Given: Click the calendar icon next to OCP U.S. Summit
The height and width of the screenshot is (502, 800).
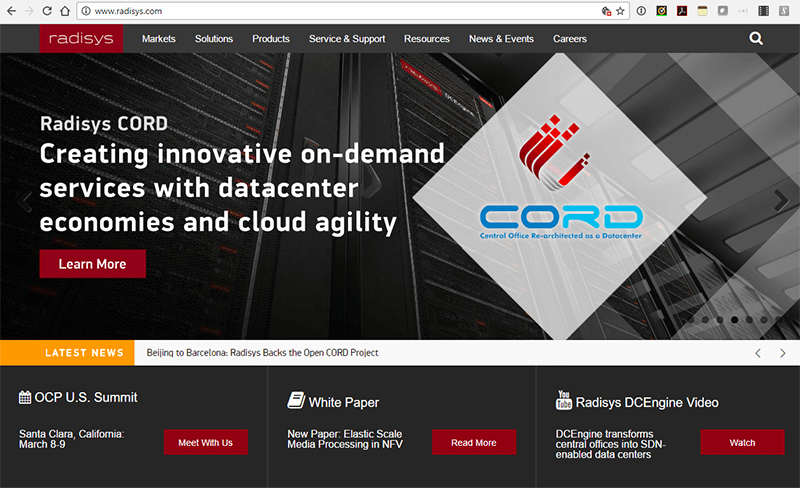Looking at the screenshot, I should pyautogui.click(x=25, y=398).
